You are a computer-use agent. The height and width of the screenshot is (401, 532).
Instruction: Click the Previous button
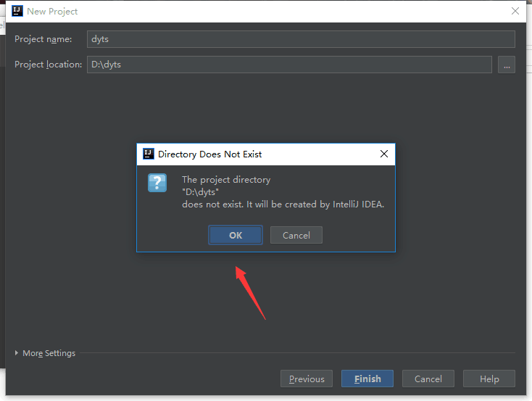307,379
